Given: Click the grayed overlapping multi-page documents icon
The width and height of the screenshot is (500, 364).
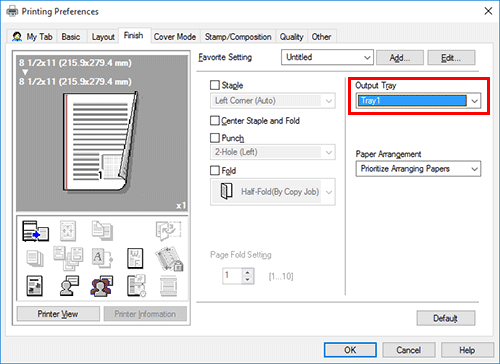Looking at the screenshot, I should pyautogui.click(x=68, y=258).
